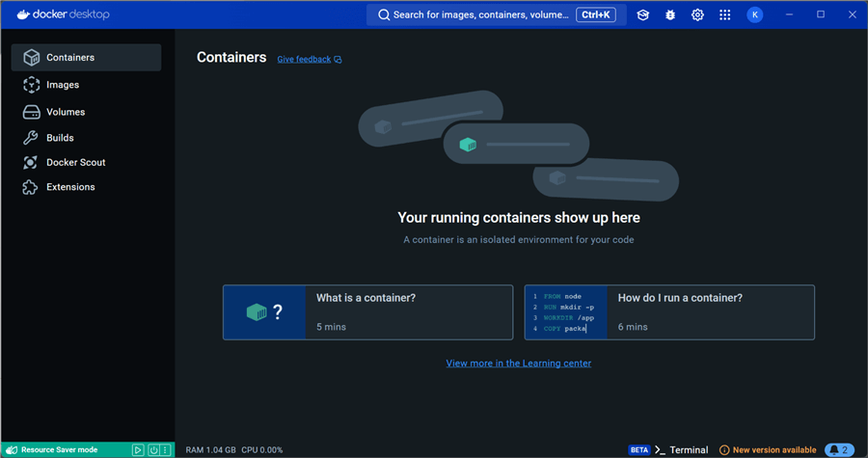Open notifications bell in status bar

click(839, 449)
